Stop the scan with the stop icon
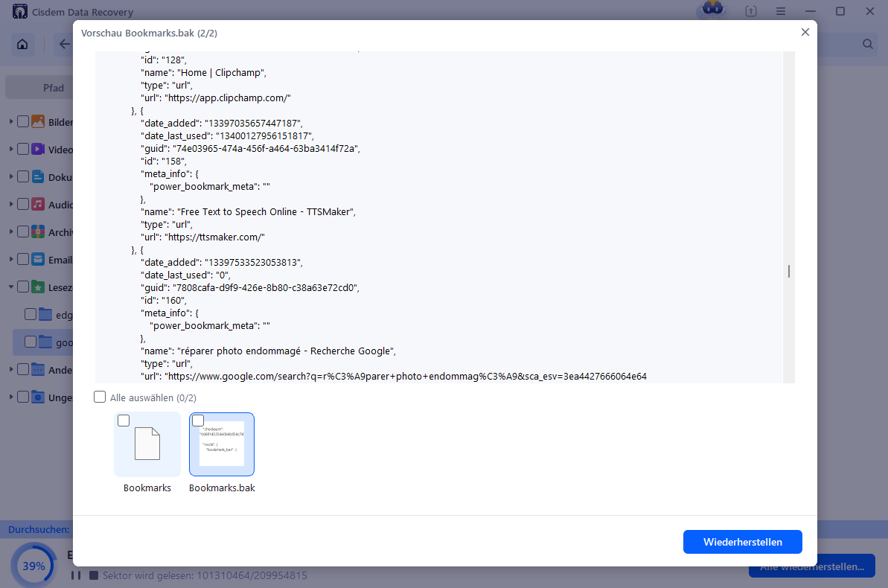This screenshot has height=588, width=888. click(94, 575)
